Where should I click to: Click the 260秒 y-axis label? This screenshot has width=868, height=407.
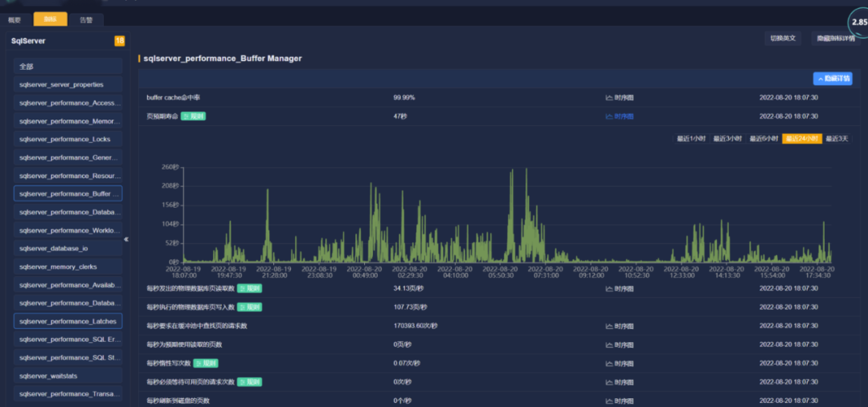pyautogui.click(x=171, y=167)
